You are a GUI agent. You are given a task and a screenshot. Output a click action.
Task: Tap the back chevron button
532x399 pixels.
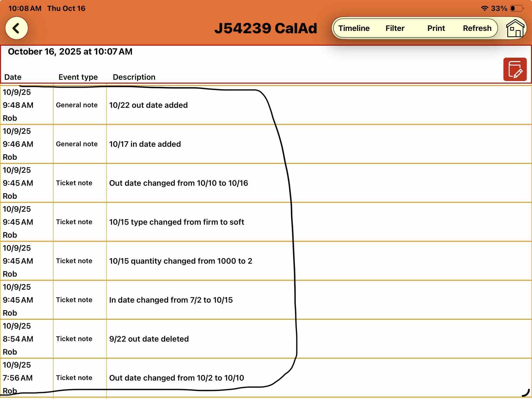pyautogui.click(x=16, y=28)
